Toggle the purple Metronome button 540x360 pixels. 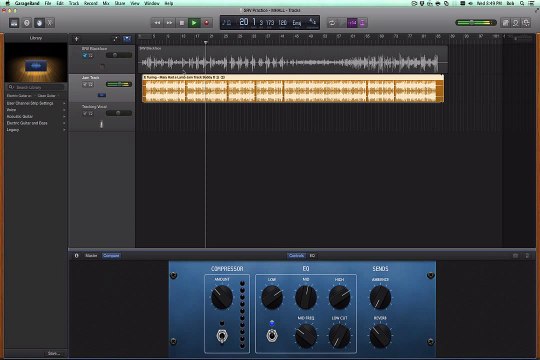(362, 23)
